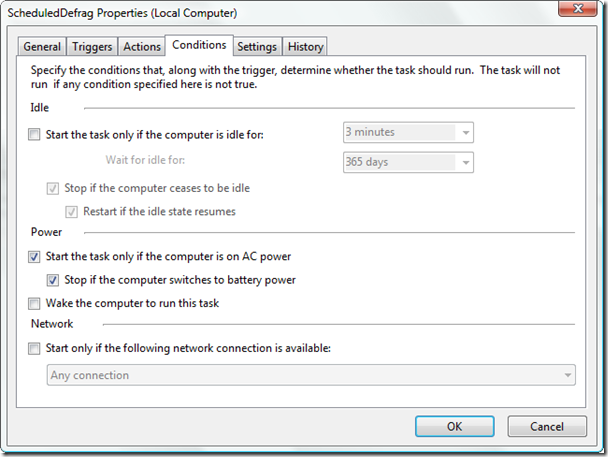Viewport: 608px width, 457px height.
Task: View the History tab
Action: 305,47
